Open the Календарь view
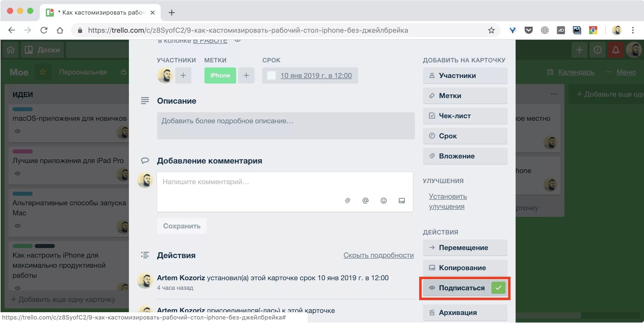The height and width of the screenshot is (323, 644). (x=576, y=72)
